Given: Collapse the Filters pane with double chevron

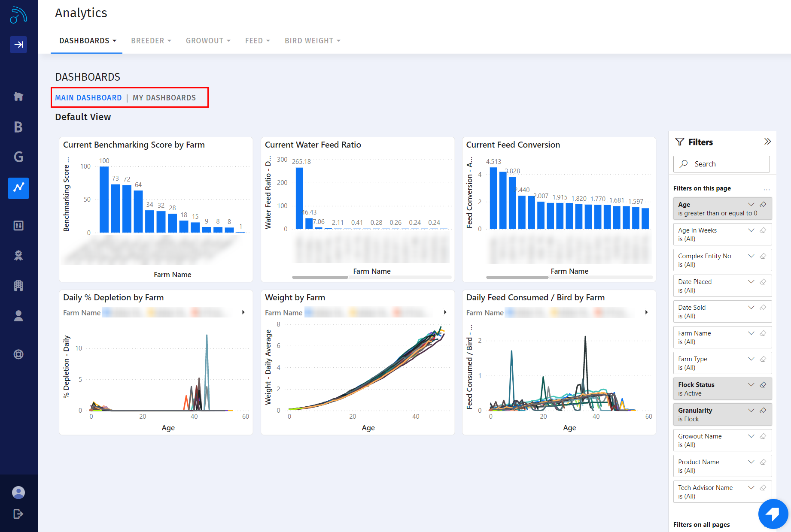Looking at the screenshot, I should coord(767,142).
